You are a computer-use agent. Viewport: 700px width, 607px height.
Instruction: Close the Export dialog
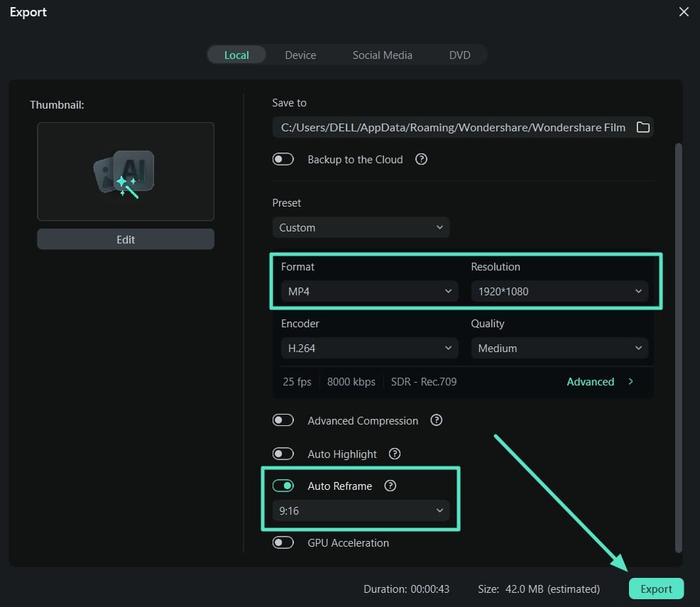[684, 11]
